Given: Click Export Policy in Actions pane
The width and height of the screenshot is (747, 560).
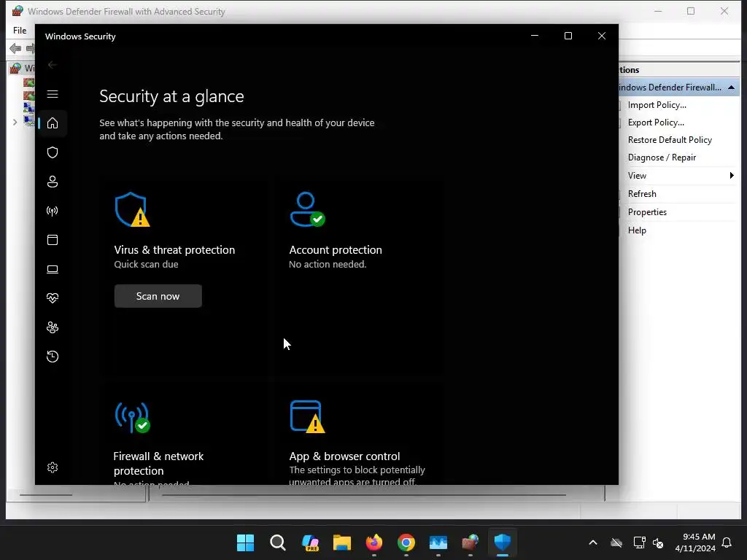Looking at the screenshot, I should coord(656,122).
